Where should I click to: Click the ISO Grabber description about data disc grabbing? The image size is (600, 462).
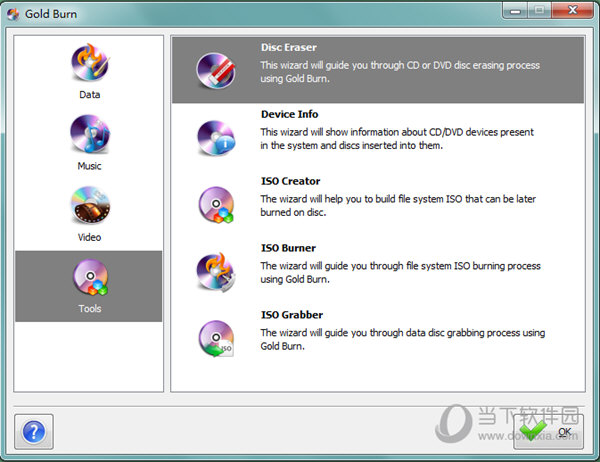[403, 340]
